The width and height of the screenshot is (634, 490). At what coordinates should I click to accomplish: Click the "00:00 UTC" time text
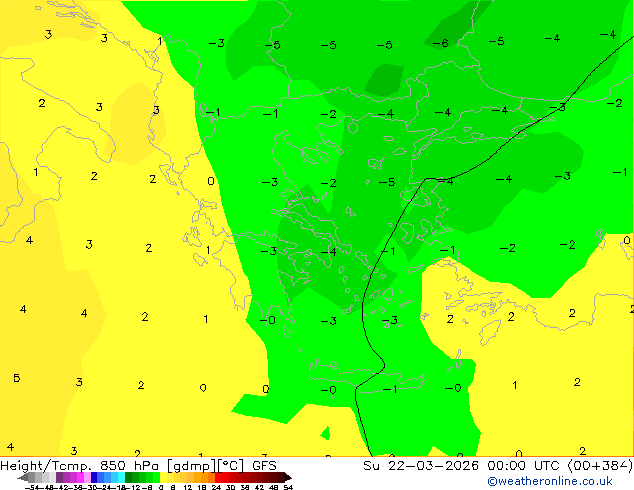click(525, 466)
